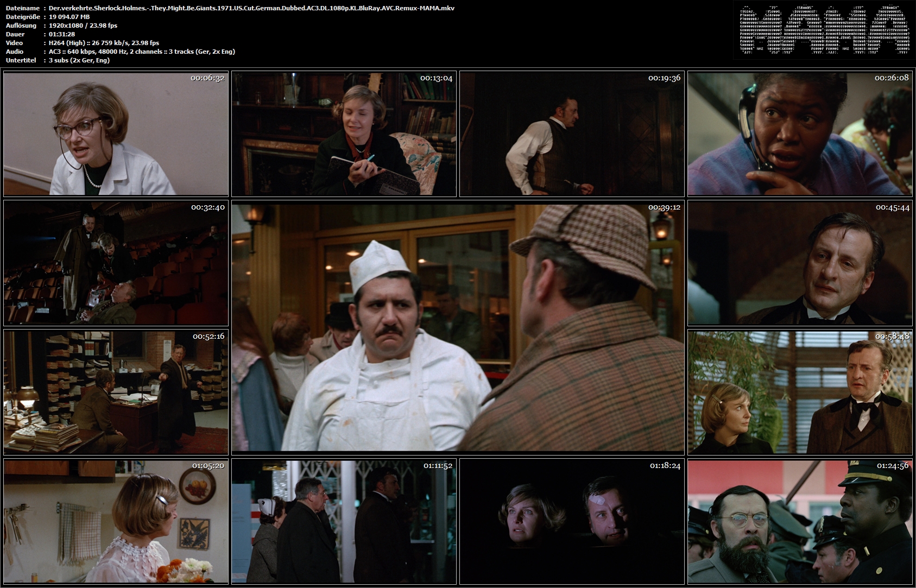The width and height of the screenshot is (916, 588).
Task: Click the duration value 01:31:28
Action: point(62,34)
